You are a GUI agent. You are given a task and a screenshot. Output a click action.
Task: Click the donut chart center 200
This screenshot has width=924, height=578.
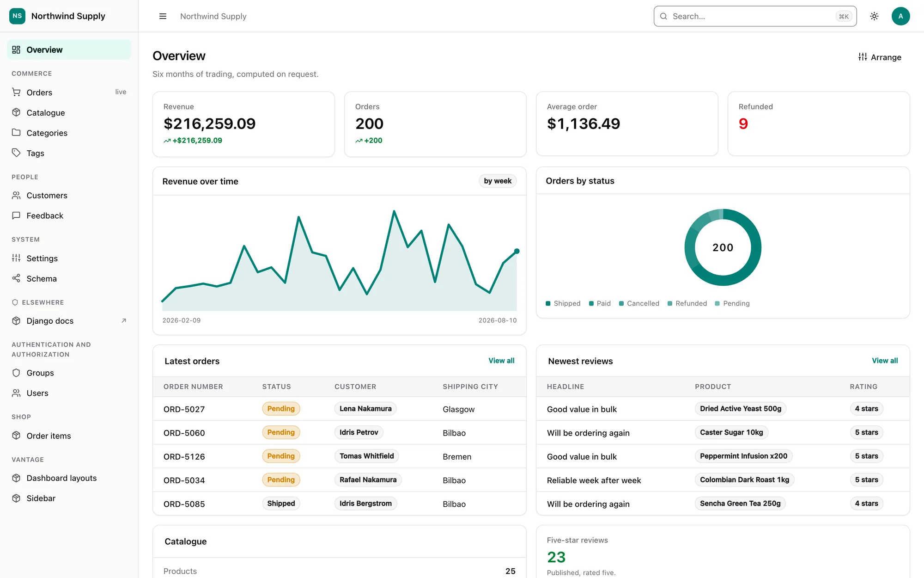point(723,247)
